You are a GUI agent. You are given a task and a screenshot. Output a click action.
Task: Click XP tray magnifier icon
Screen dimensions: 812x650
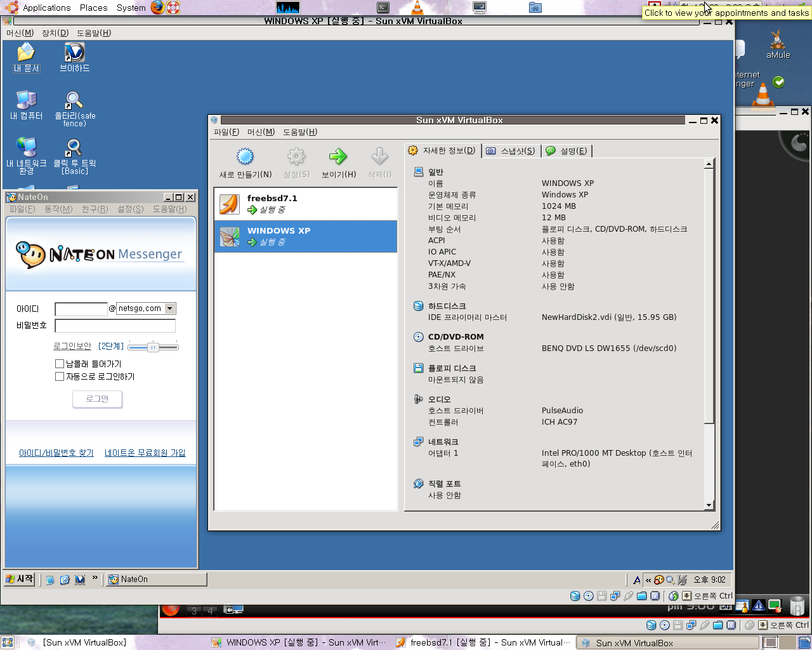coord(670,580)
